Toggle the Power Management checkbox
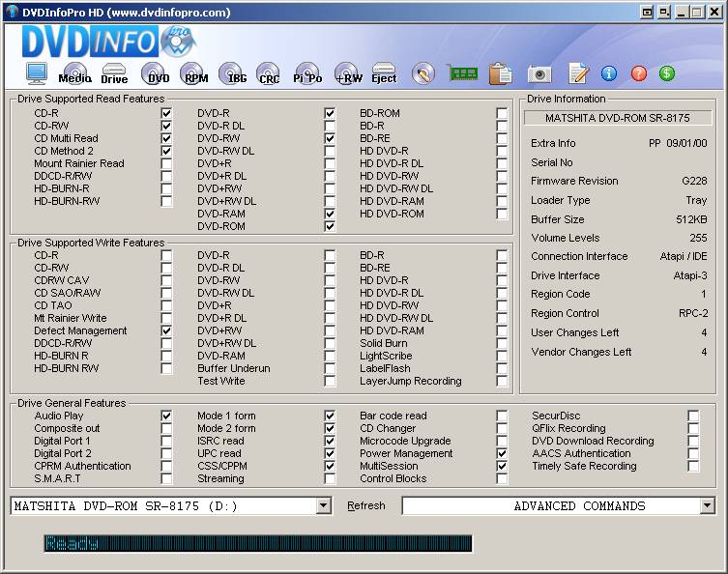 click(502, 453)
